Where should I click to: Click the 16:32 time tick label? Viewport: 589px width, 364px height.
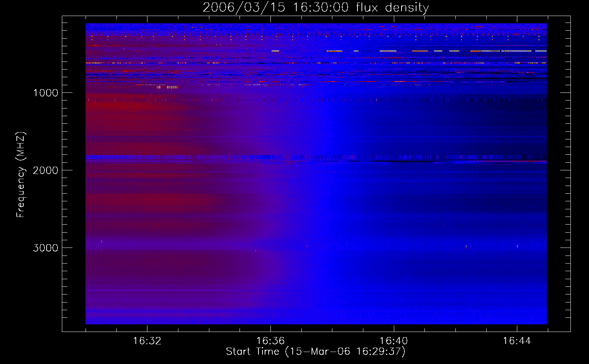147,341
